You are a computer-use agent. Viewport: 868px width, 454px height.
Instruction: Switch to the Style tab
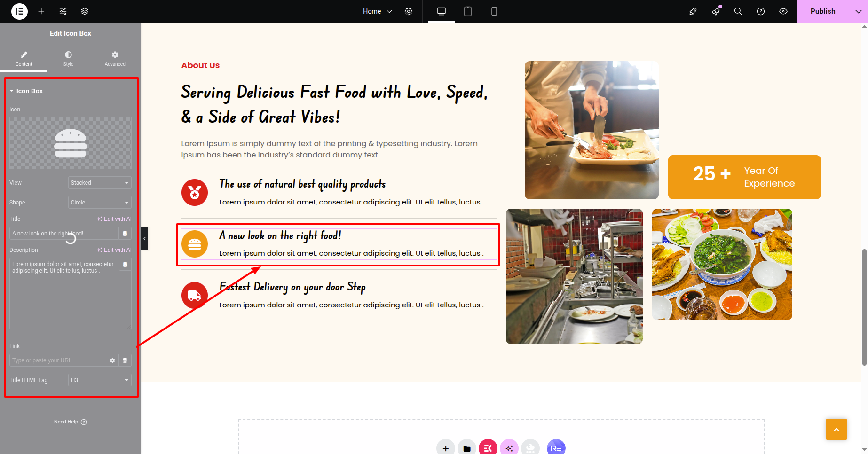pyautogui.click(x=68, y=58)
